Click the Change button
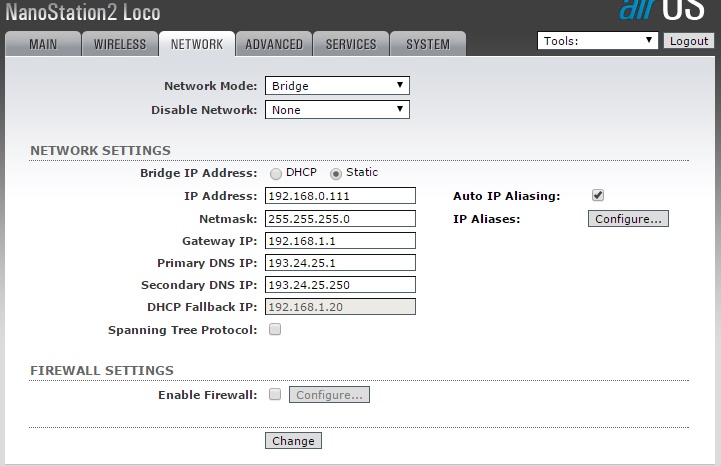Image resolution: width=721 pixels, height=466 pixels. (293, 441)
